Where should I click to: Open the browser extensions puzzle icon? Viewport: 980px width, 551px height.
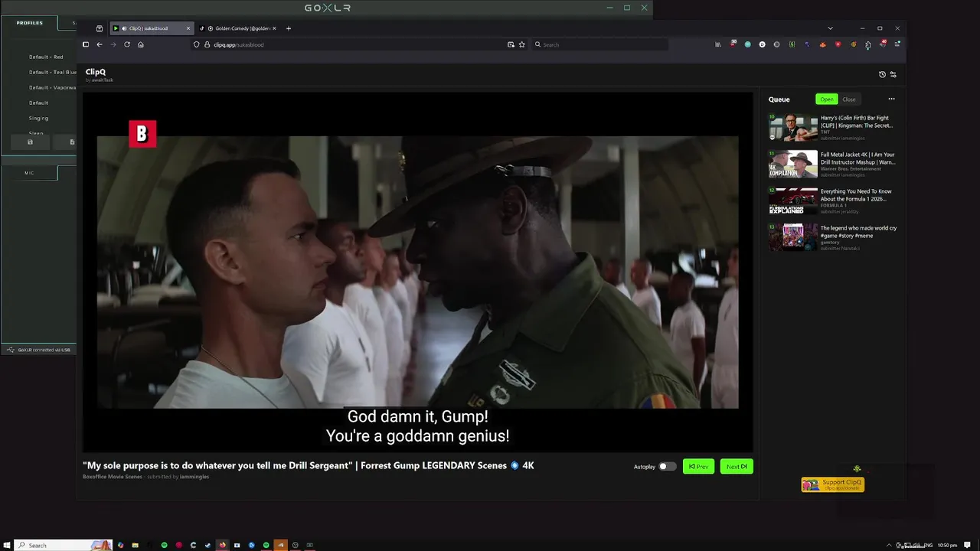[x=868, y=44]
